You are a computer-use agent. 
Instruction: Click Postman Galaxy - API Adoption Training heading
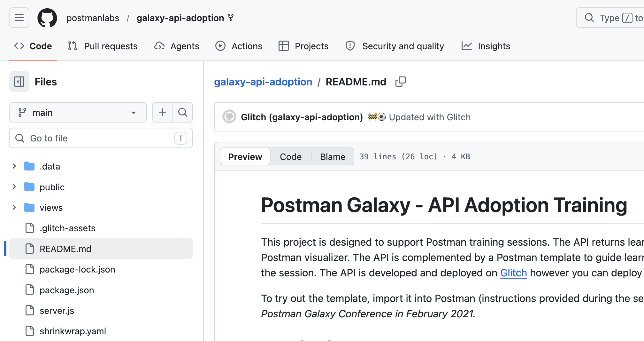point(444,205)
